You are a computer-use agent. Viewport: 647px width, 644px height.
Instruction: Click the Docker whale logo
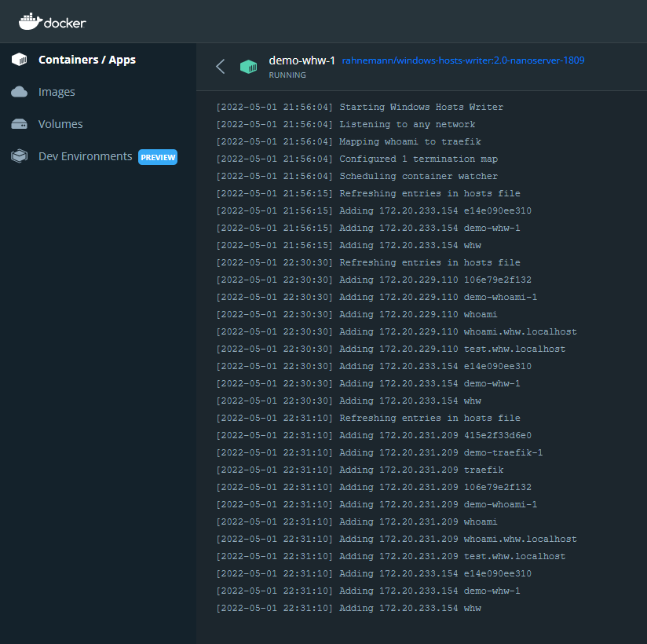(x=52, y=21)
